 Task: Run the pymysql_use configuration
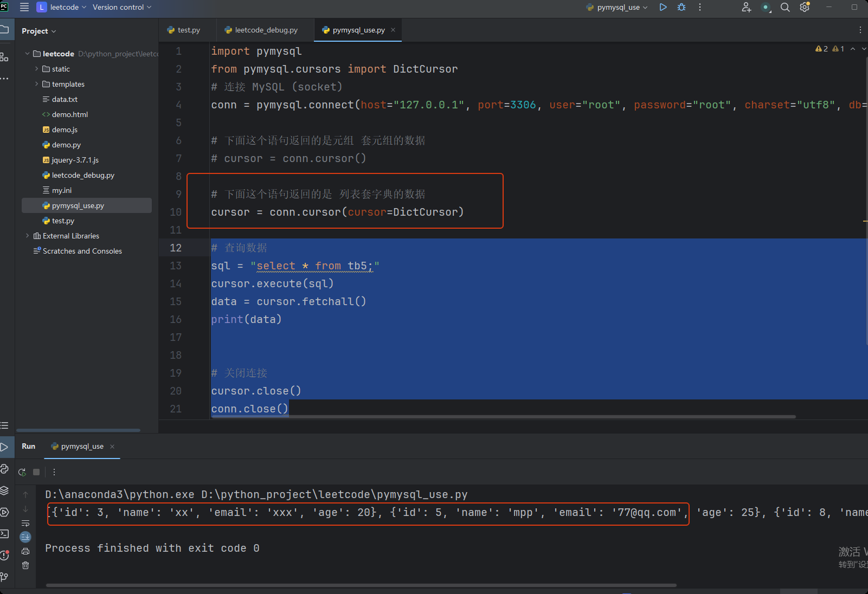[x=663, y=7]
